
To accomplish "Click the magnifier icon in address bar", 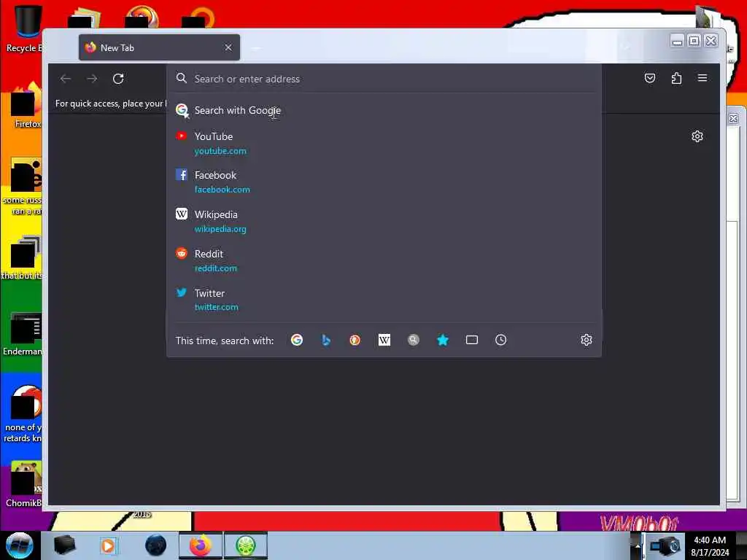I will click(181, 78).
